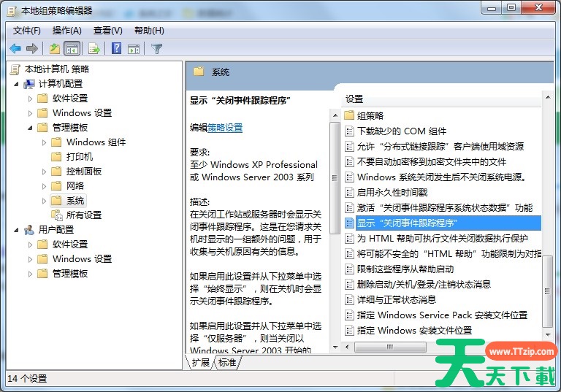Click the Up one level folder icon

tap(55, 49)
